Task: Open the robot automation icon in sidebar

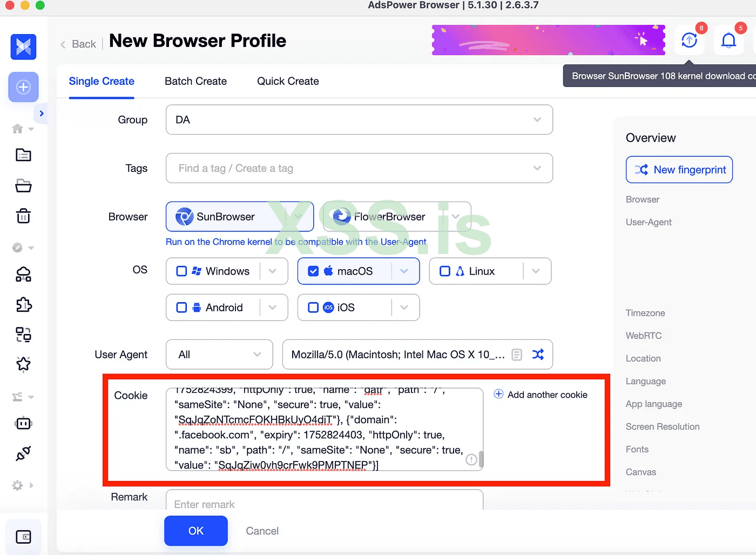Action: point(23,423)
